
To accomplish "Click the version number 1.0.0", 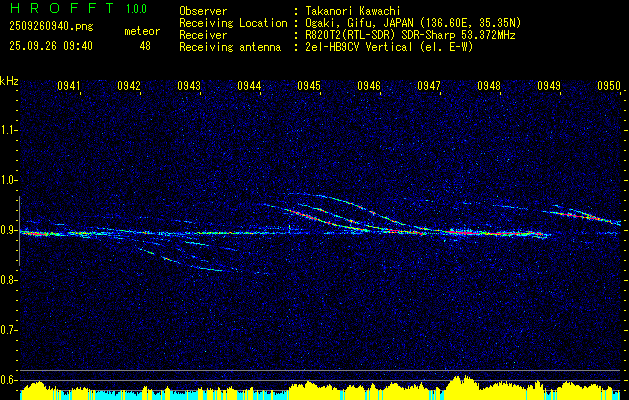I will click(x=136, y=8).
